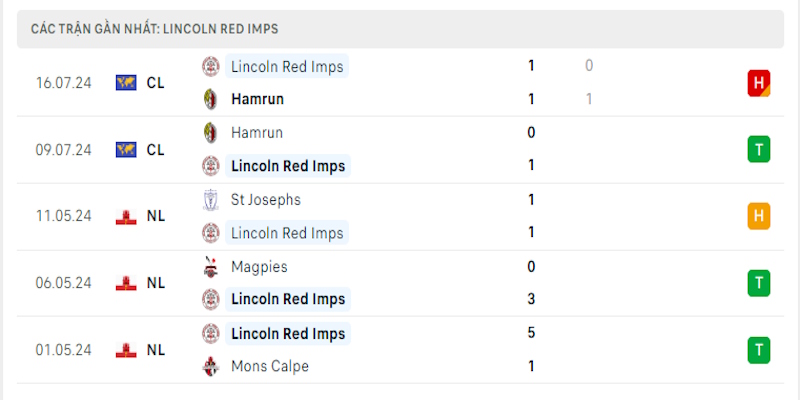Click the Lincoln Red Imps crest on 01.05.24 match

[x=211, y=333]
